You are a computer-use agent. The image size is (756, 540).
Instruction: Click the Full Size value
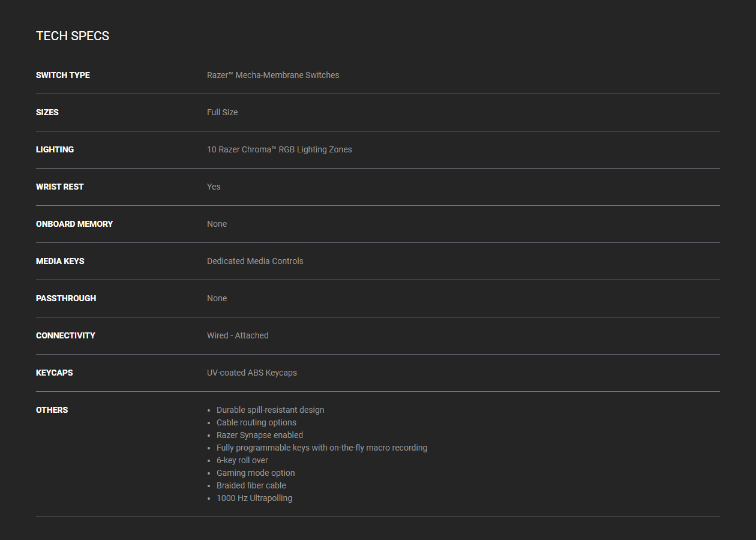(x=222, y=112)
